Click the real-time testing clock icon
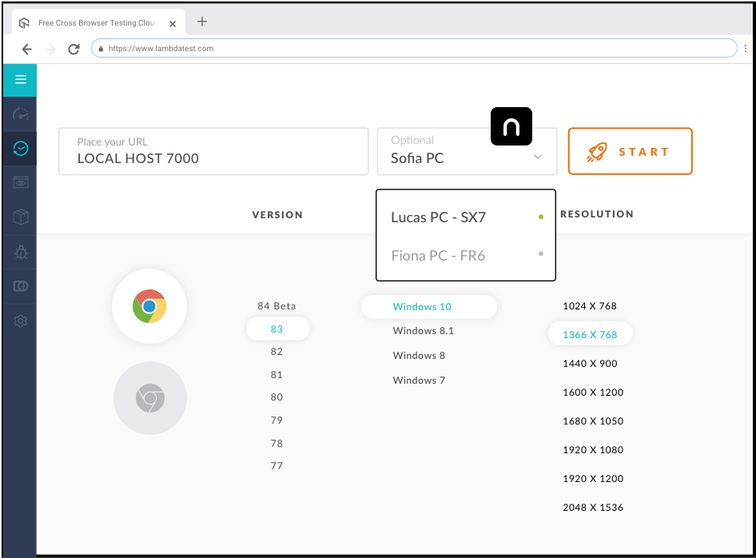The height and width of the screenshot is (558, 756). pyautogui.click(x=19, y=149)
